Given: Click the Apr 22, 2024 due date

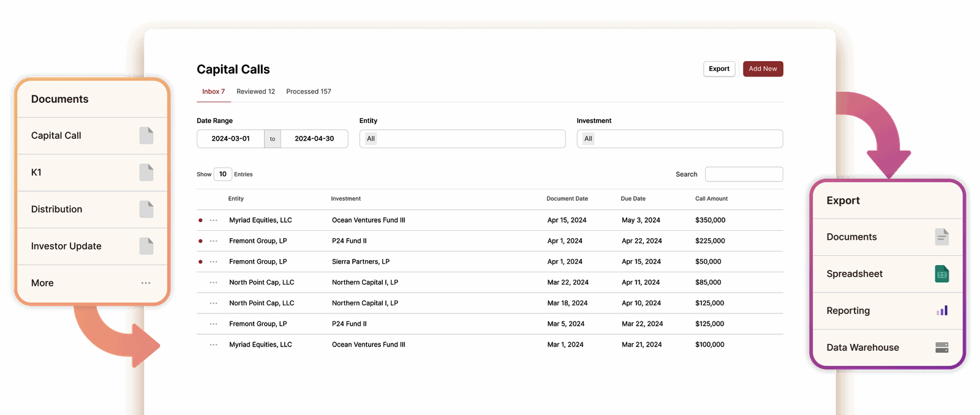Looking at the screenshot, I should click(x=642, y=241).
